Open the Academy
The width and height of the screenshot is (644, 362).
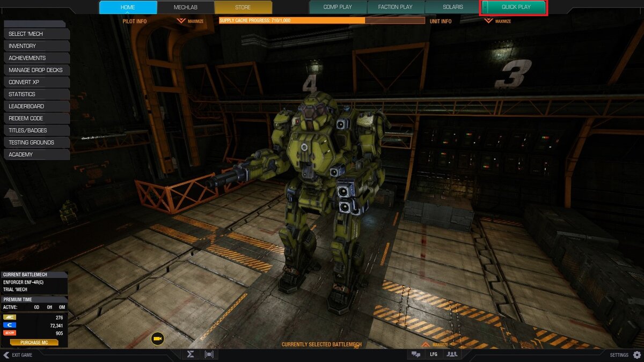[36, 154]
